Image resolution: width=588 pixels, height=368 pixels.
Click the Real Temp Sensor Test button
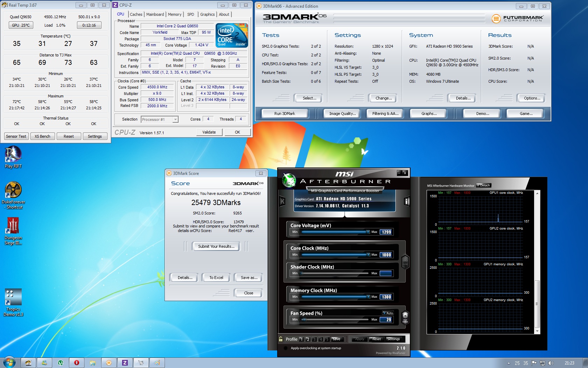(16, 136)
